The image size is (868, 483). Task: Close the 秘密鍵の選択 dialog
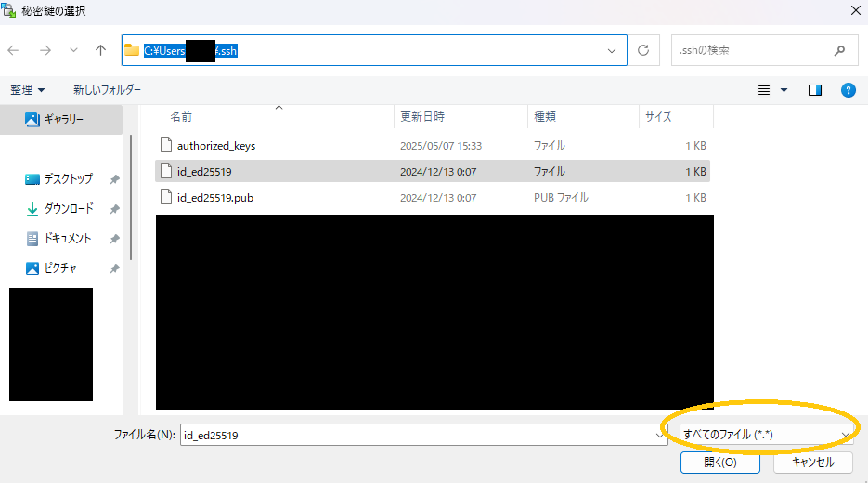coord(855,10)
